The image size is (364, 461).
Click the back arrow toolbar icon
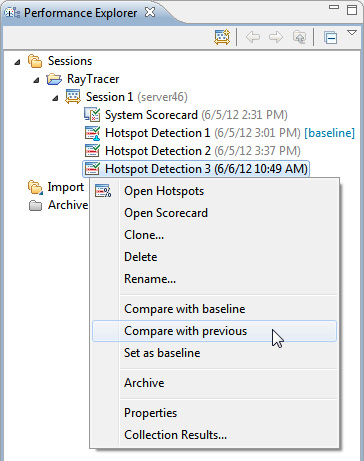click(253, 37)
